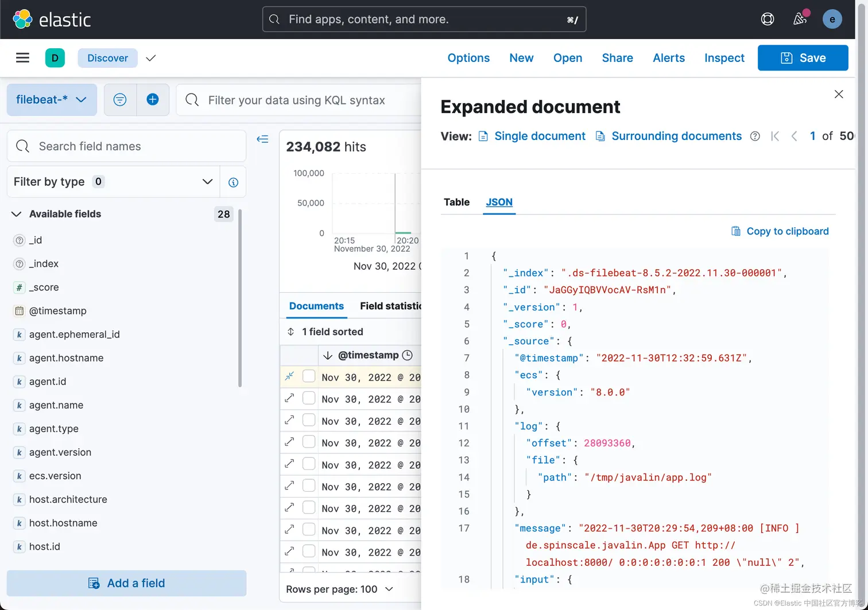Click the agent.hostname field
The height and width of the screenshot is (610, 868).
coord(67,358)
